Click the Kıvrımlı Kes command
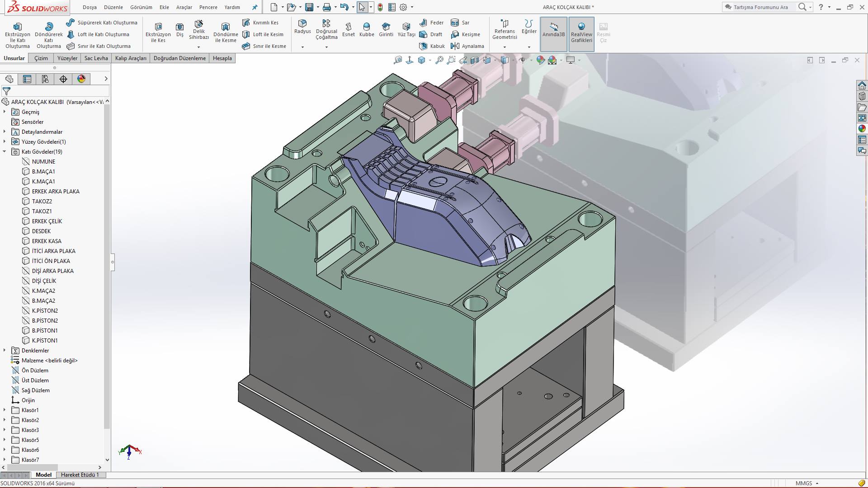Screen dimensions: 868x488 click(x=260, y=23)
